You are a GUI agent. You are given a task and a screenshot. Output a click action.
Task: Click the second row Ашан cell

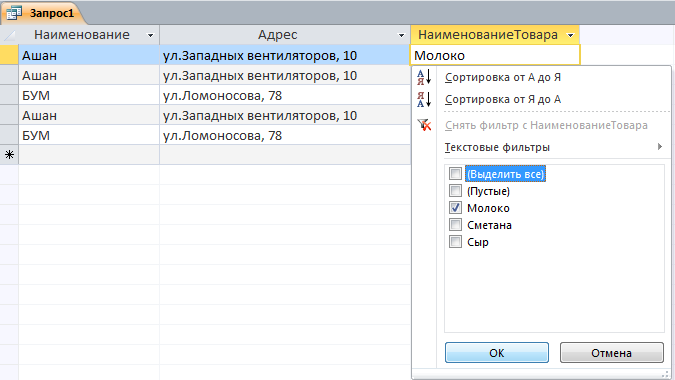point(89,75)
